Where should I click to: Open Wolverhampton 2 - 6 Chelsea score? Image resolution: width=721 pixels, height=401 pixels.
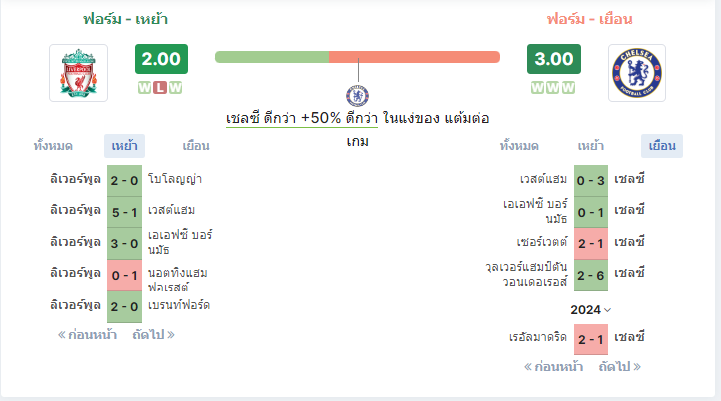click(x=591, y=275)
